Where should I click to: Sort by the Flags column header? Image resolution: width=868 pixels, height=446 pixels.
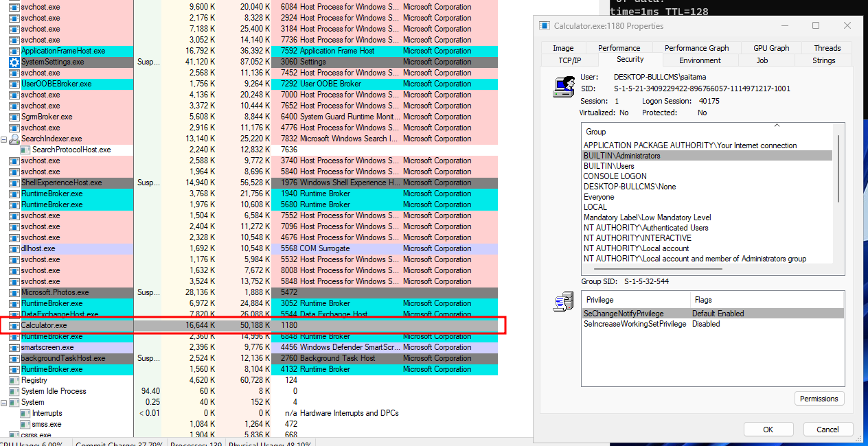coord(766,300)
